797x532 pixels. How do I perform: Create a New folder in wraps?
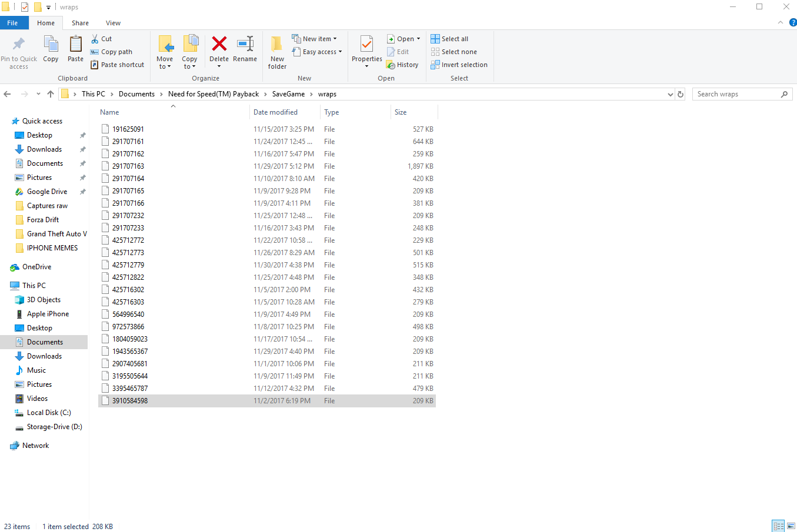(x=276, y=50)
